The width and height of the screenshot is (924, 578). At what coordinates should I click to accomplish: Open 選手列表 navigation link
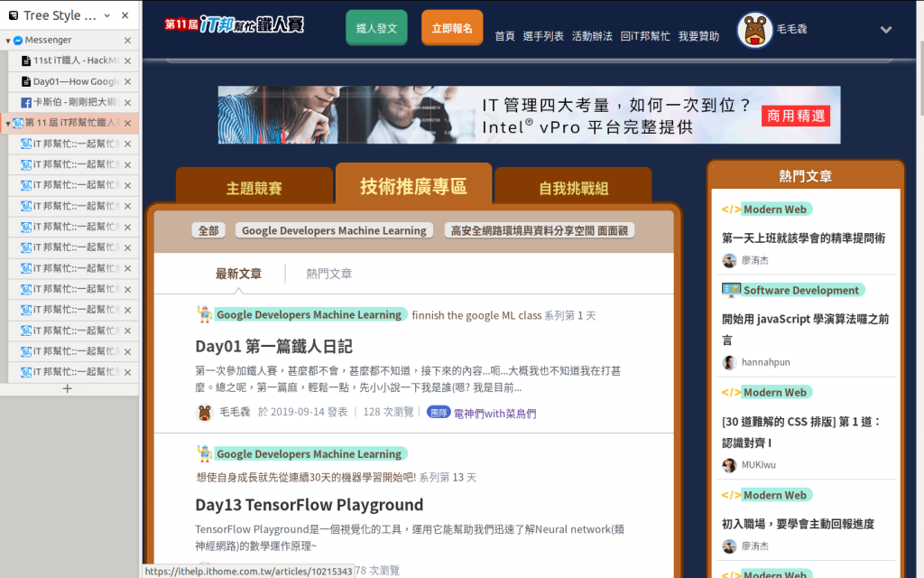pyautogui.click(x=542, y=36)
